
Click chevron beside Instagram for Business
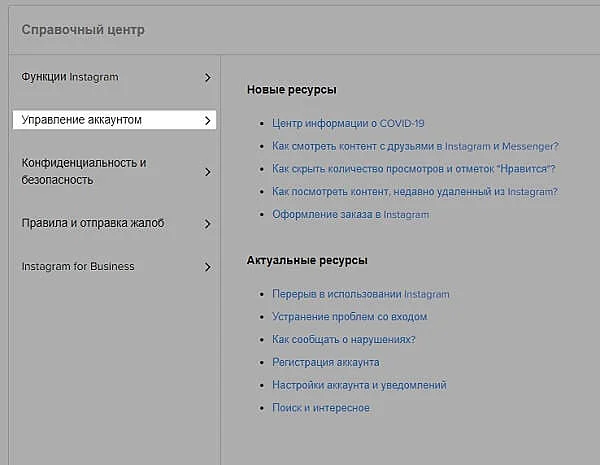pos(207,267)
